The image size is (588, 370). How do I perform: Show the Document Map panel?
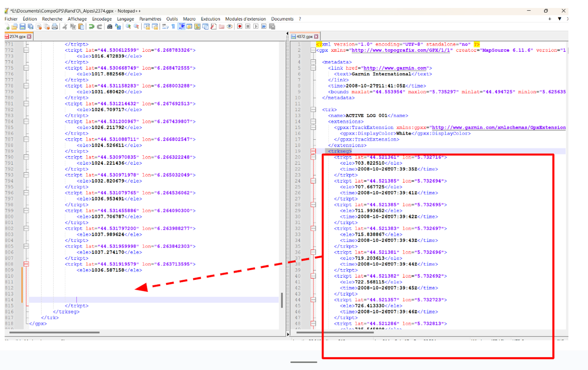pyautogui.click(x=197, y=27)
